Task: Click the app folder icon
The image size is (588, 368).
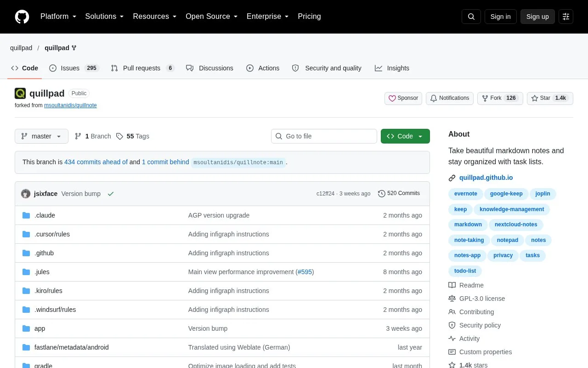Action: click(x=26, y=328)
